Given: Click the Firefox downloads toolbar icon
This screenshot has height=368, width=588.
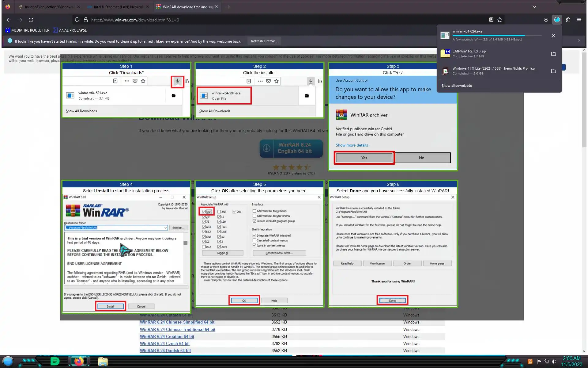Looking at the screenshot, I should (x=557, y=20).
